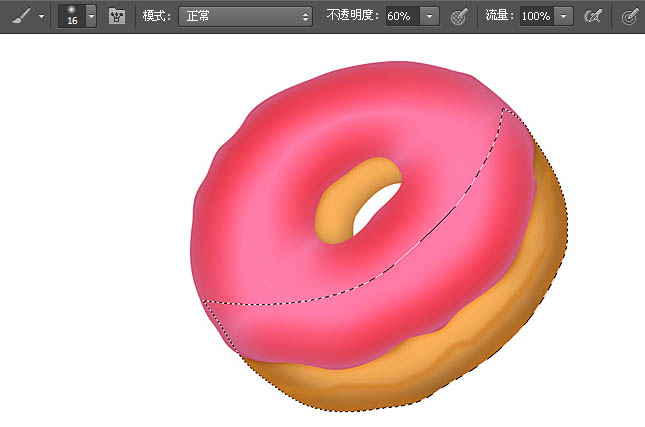Click the Brush tool preset icon
This screenshot has height=427, width=645.
pos(21,16)
